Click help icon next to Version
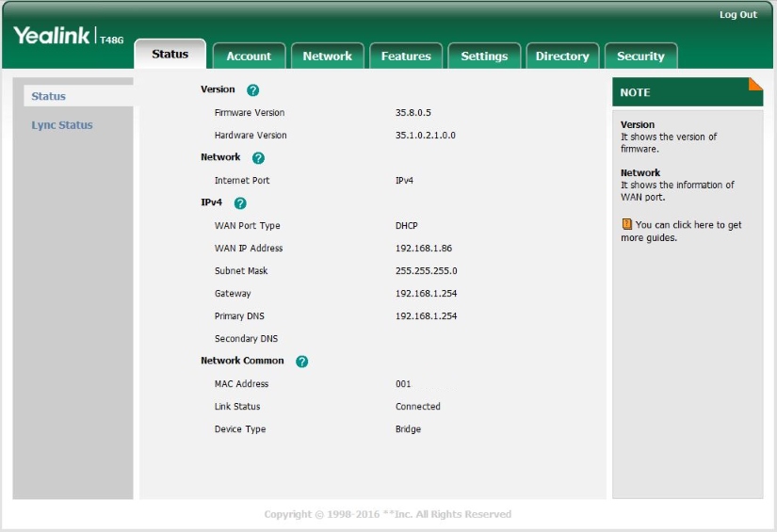The image size is (777, 532). pyautogui.click(x=252, y=90)
